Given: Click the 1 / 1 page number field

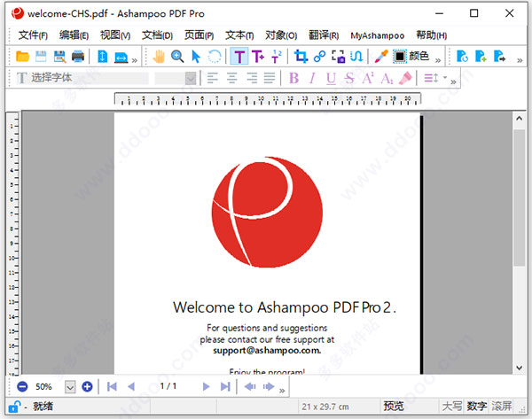Looking at the screenshot, I should point(168,386).
